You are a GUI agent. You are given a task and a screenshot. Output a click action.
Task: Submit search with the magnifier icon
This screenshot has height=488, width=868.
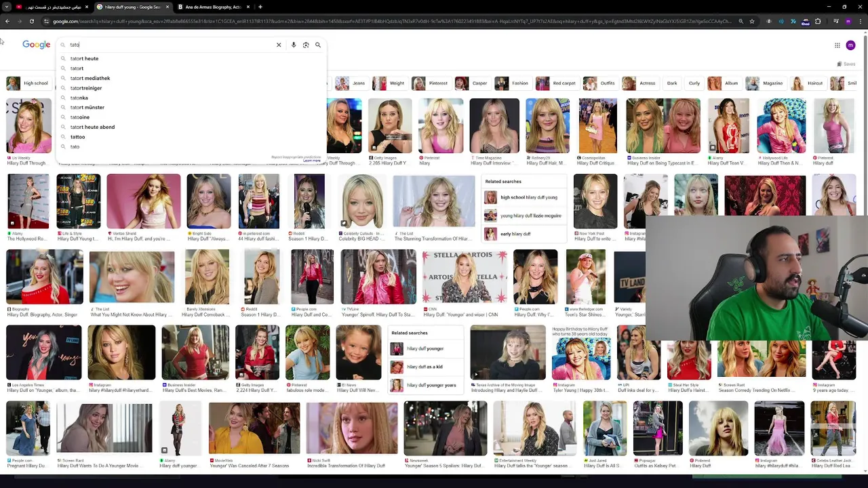[x=318, y=45]
